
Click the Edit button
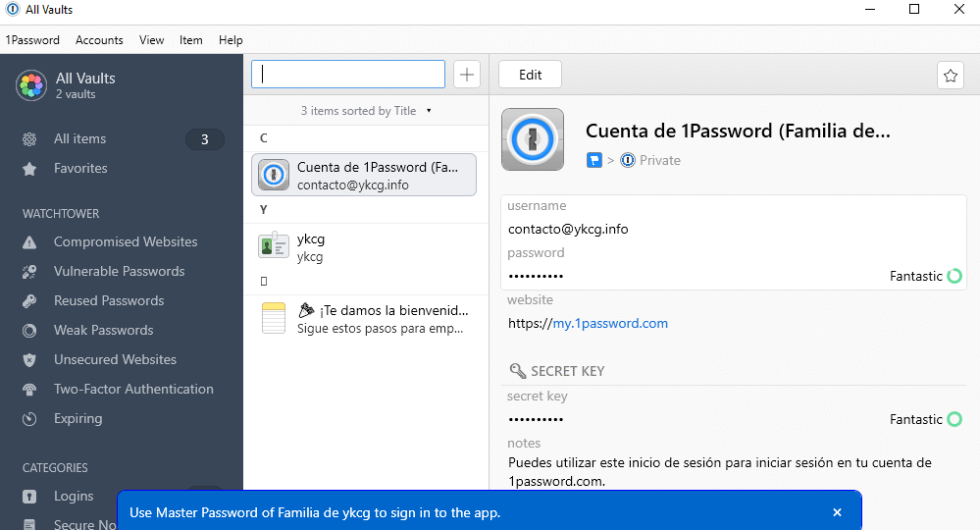[530, 75]
